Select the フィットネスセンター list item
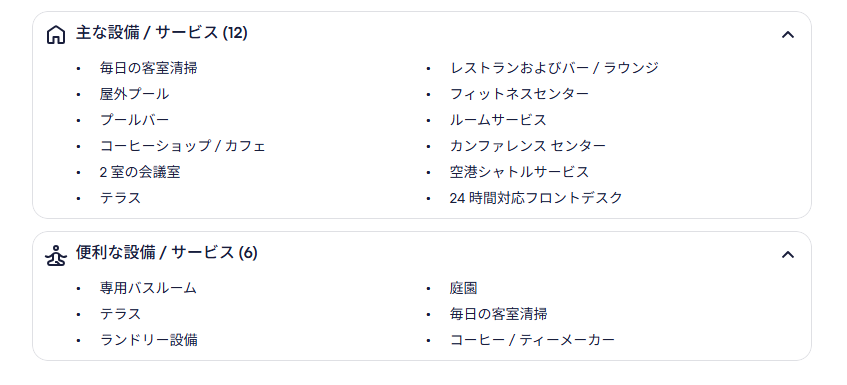Image resolution: width=847 pixels, height=385 pixels. click(x=519, y=94)
